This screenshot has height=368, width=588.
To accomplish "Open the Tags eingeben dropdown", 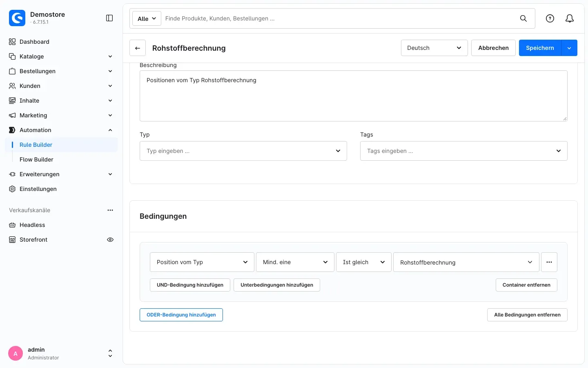I will click(x=464, y=151).
